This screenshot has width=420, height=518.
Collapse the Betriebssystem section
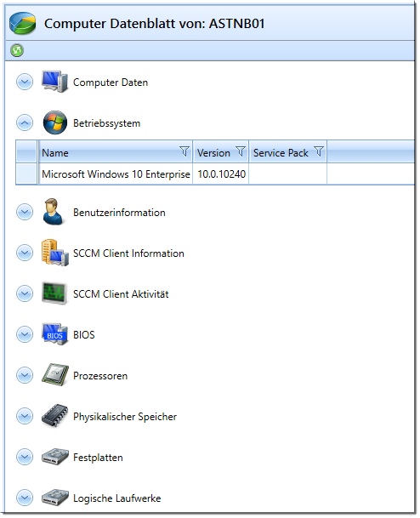click(x=25, y=122)
